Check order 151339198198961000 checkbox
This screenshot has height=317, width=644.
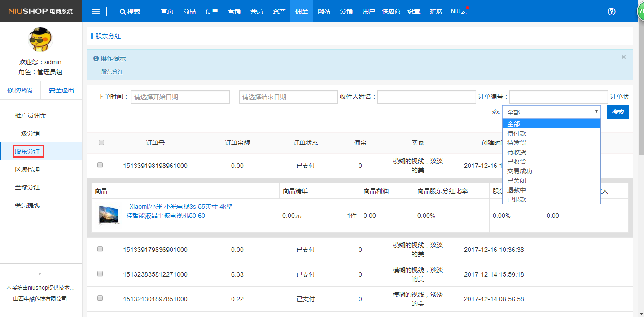(100, 165)
